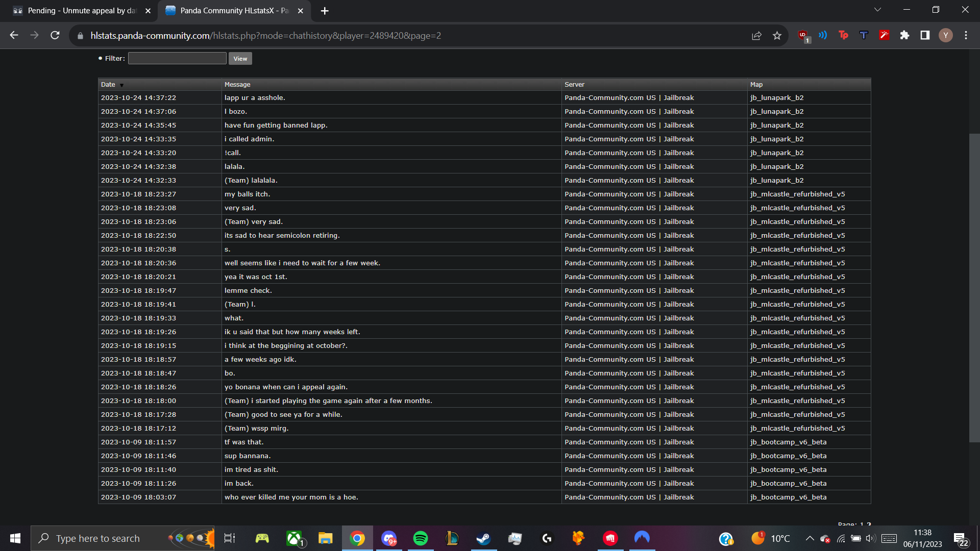Image resolution: width=980 pixels, height=551 pixels.
Task: Bookmark this page with the star icon
Action: click(x=777, y=36)
